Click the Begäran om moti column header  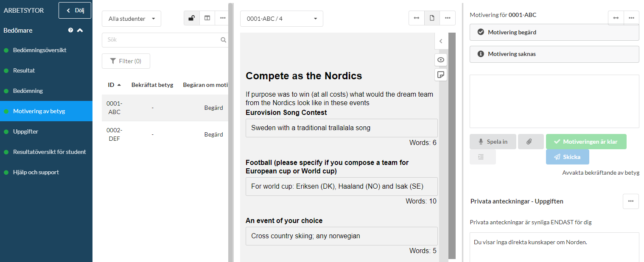[205, 85]
